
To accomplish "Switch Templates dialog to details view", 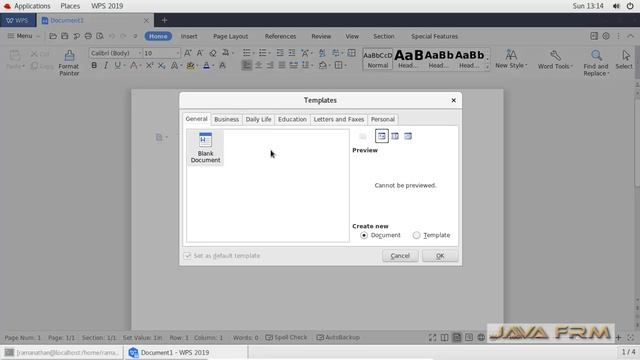I will (x=408, y=136).
